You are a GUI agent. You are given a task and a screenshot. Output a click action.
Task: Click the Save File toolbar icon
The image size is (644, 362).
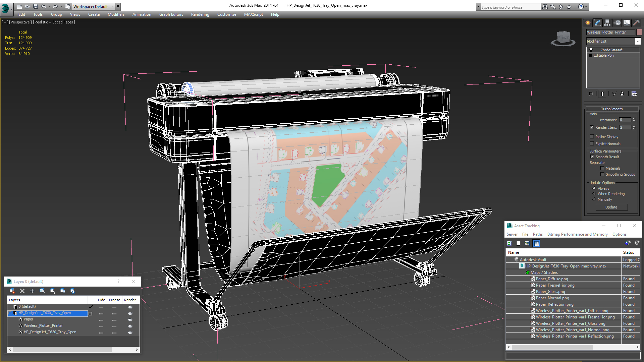[x=36, y=6]
